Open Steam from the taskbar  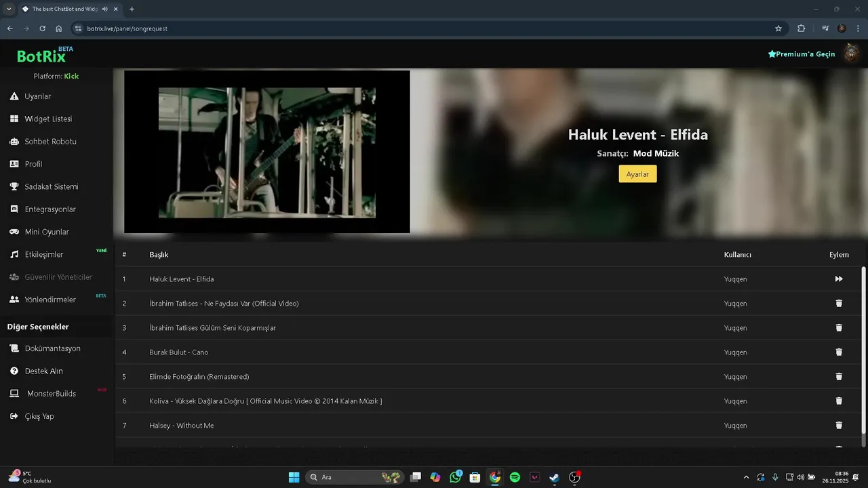pos(554,477)
